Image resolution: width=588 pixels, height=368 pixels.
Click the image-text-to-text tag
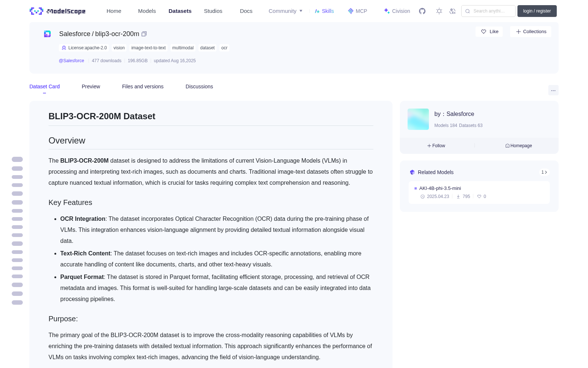point(148,48)
